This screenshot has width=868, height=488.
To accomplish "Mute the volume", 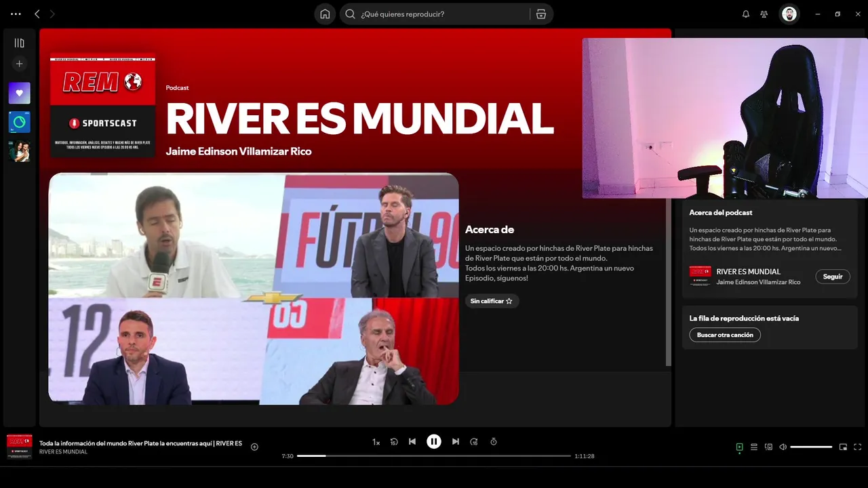I will point(783,447).
